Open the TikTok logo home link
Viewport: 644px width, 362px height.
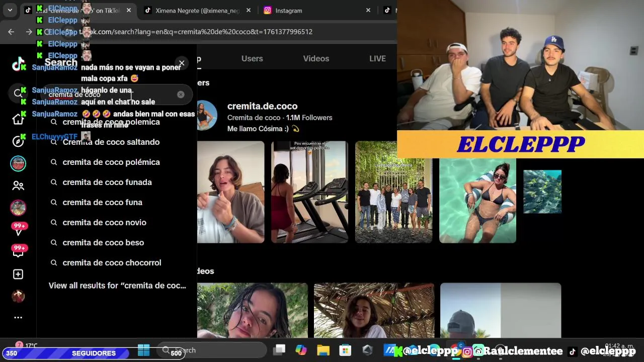click(x=19, y=64)
